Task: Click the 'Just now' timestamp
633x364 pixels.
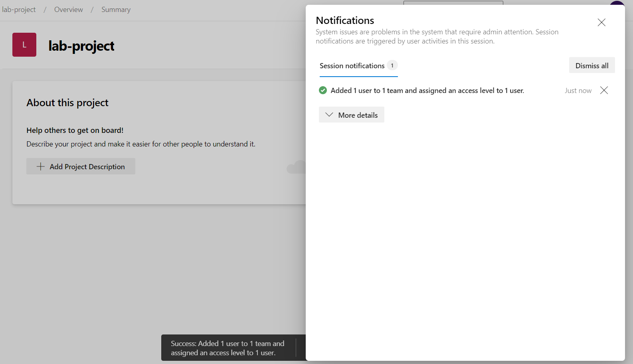Action: coord(578,91)
